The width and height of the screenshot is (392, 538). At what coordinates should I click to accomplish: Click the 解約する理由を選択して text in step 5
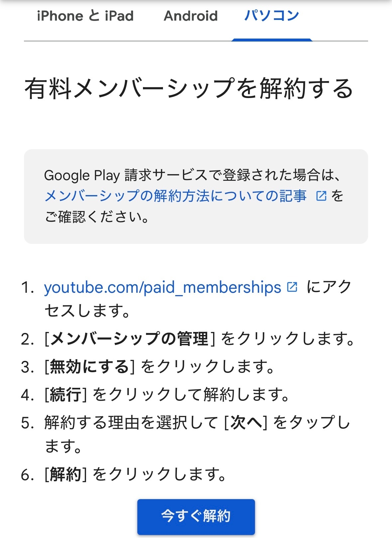point(131,423)
